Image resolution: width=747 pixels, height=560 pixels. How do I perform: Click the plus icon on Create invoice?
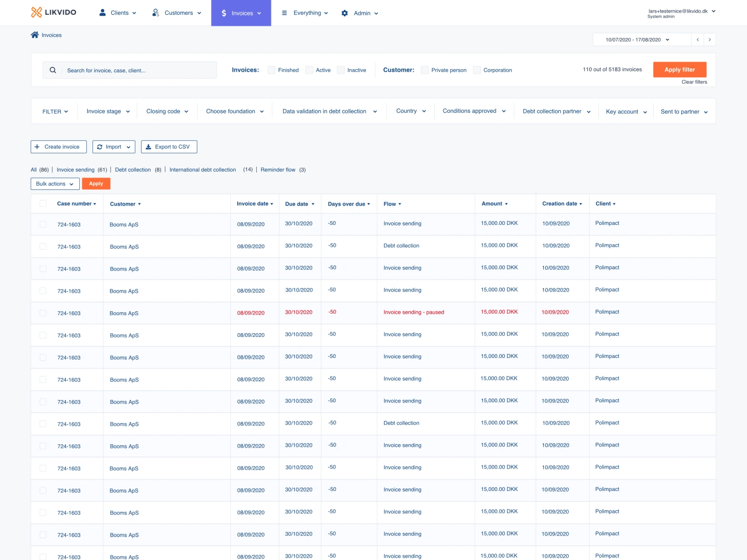[x=37, y=147]
